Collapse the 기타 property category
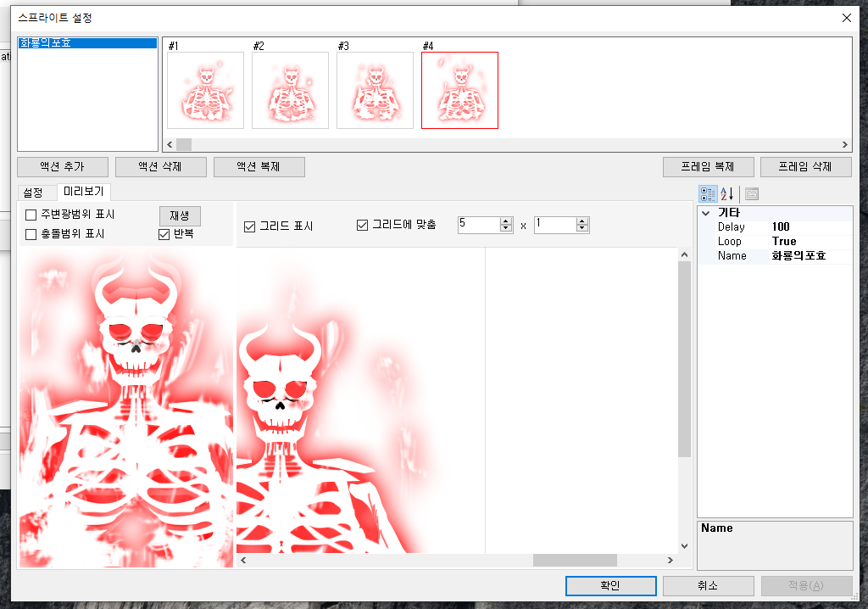Screen dimensions: 868x609 click(x=706, y=213)
